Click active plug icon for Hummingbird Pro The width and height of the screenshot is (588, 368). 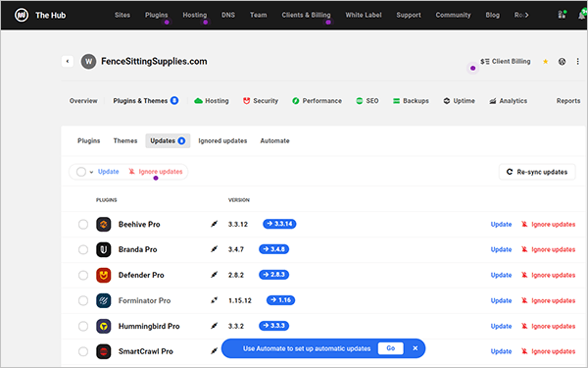point(214,326)
